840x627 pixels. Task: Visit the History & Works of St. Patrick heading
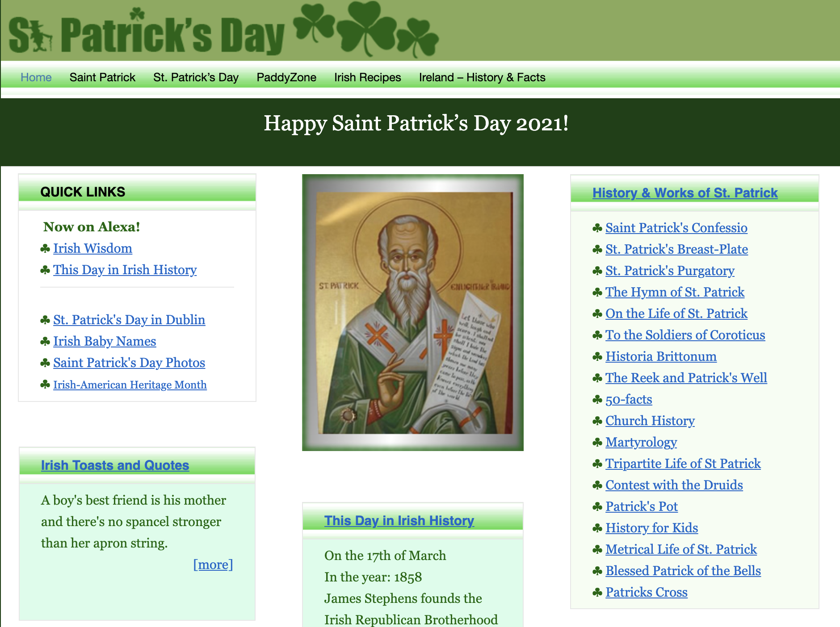[x=685, y=192]
